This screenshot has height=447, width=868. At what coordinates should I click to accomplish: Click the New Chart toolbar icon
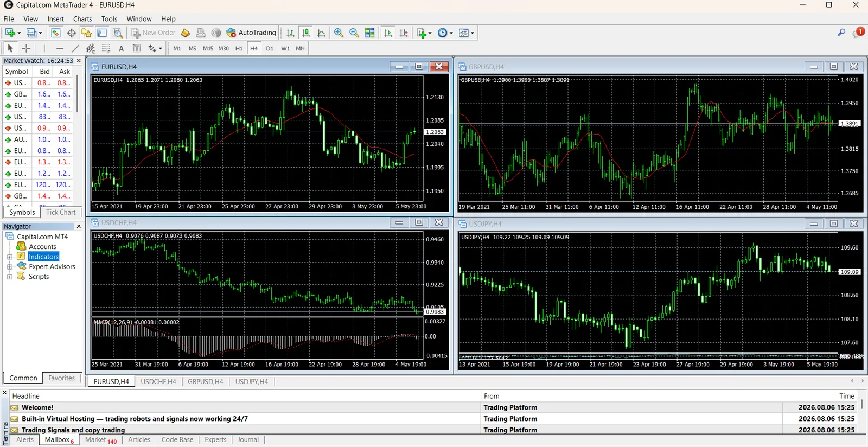point(10,33)
